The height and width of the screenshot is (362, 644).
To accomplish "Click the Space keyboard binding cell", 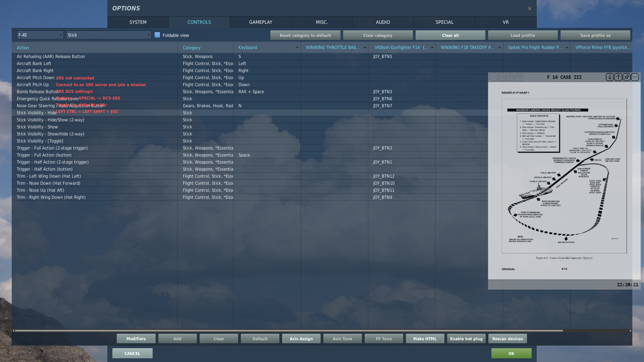I will pyautogui.click(x=267, y=155).
